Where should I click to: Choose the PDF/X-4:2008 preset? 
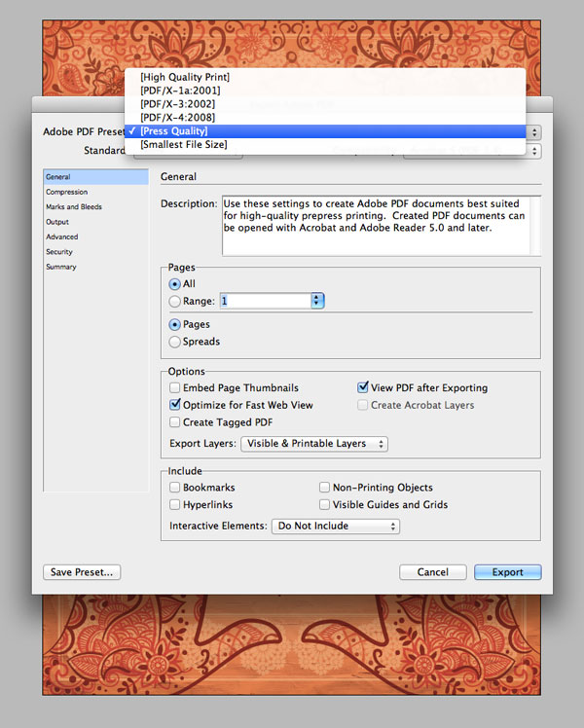click(325, 118)
